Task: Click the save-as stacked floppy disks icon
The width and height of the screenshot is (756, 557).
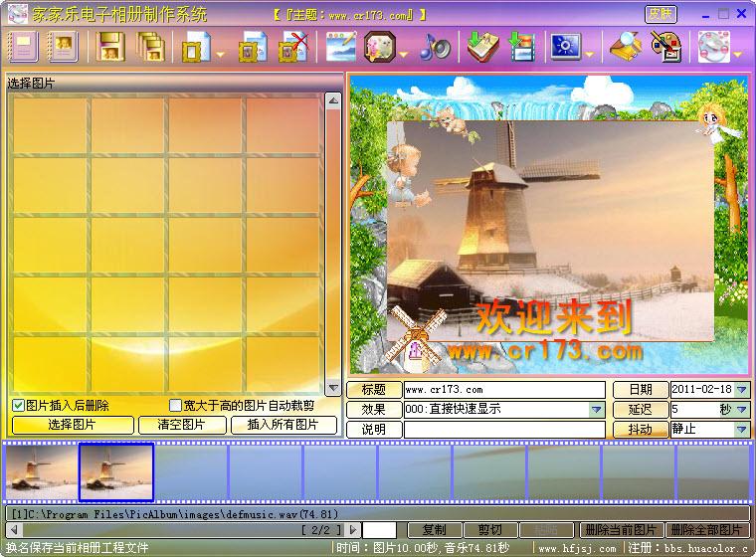Action: (x=150, y=47)
